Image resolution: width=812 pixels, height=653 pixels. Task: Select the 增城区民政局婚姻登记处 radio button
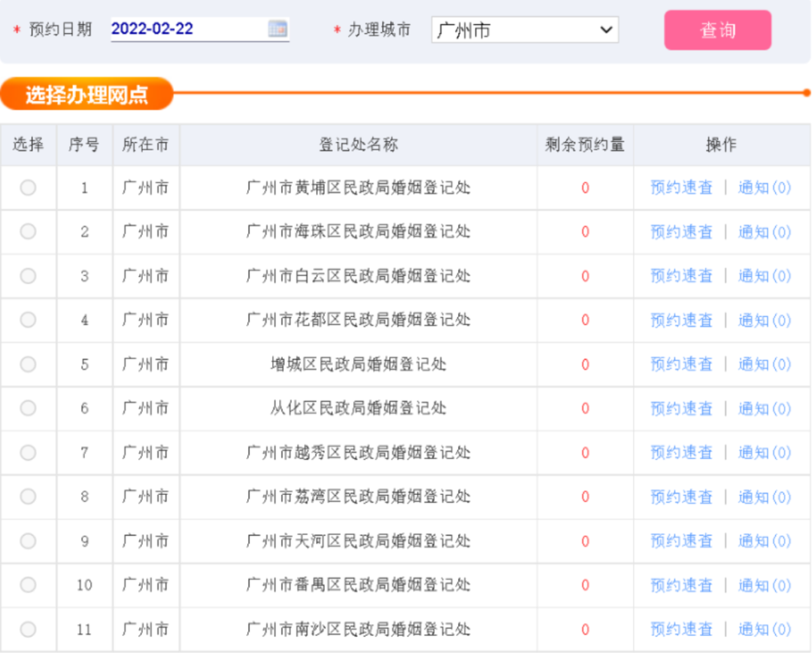[x=28, y=364]
